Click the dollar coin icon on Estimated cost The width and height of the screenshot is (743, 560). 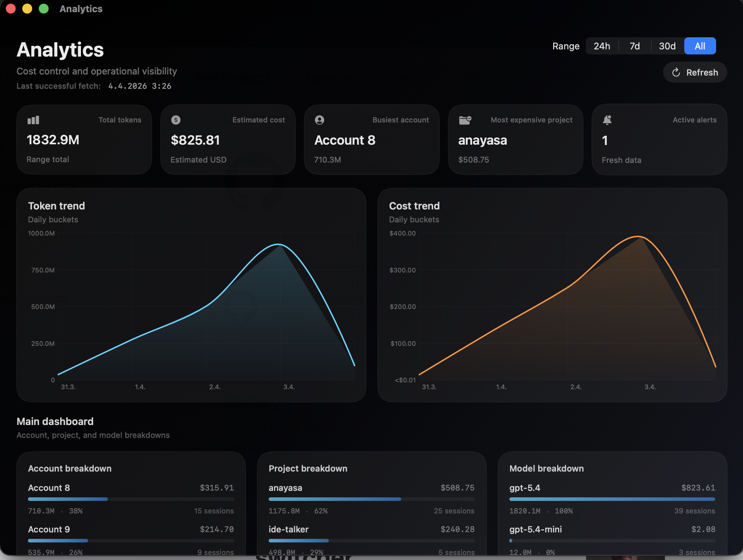(176, 120)
